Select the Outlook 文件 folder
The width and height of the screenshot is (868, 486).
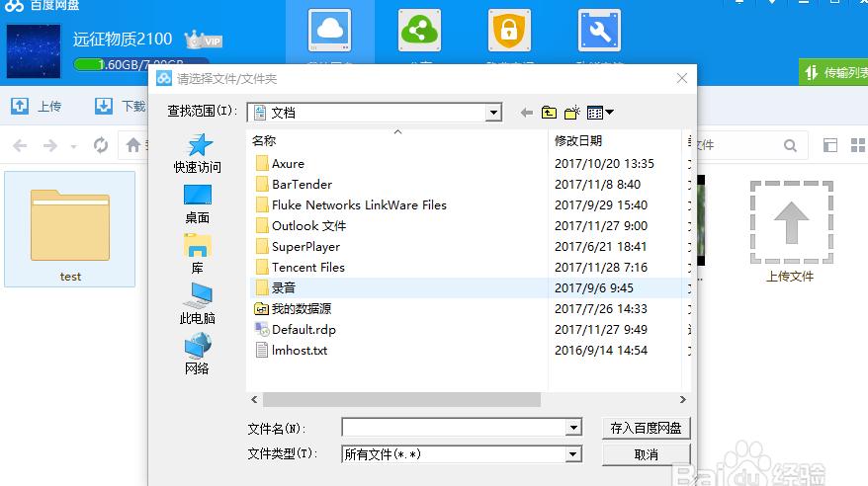pos(301,225)
